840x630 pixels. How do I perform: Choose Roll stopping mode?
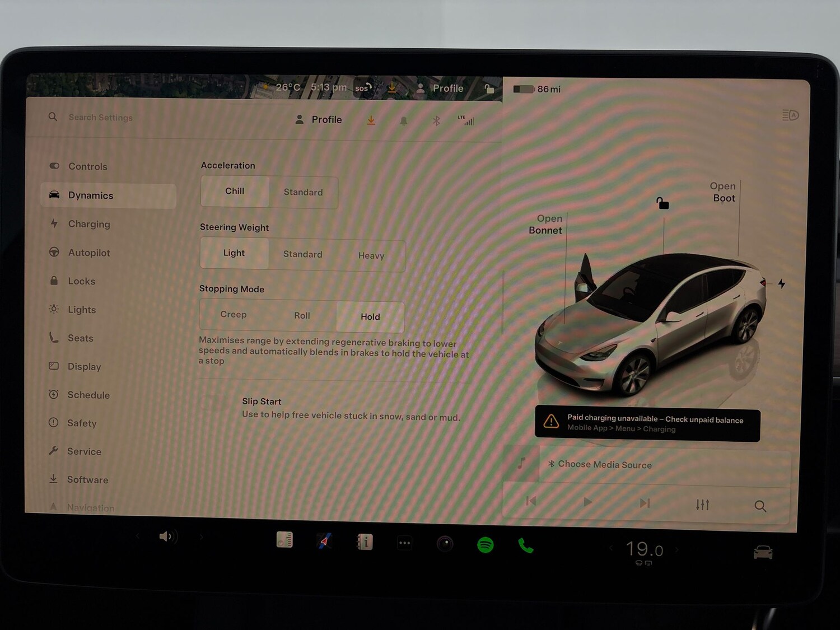(302, 316)
